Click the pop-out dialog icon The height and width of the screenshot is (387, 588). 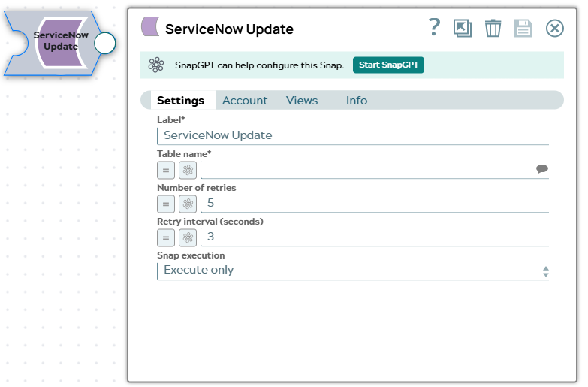pyautogui.click(x=463, y=28)
